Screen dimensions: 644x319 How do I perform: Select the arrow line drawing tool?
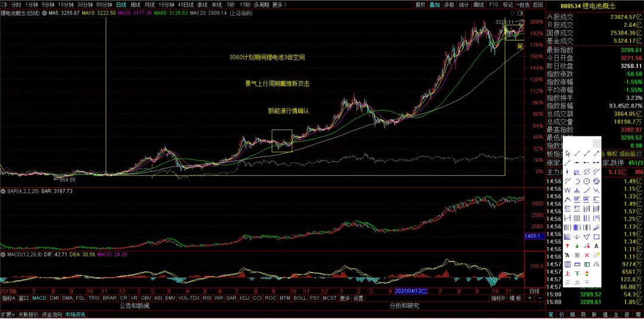tap(596, 154)
